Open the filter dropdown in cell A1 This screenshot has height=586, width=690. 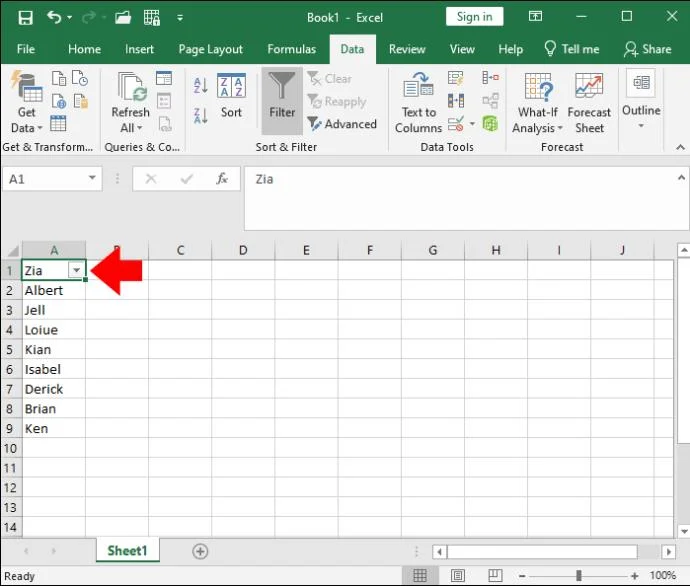(x=76, y=270)
